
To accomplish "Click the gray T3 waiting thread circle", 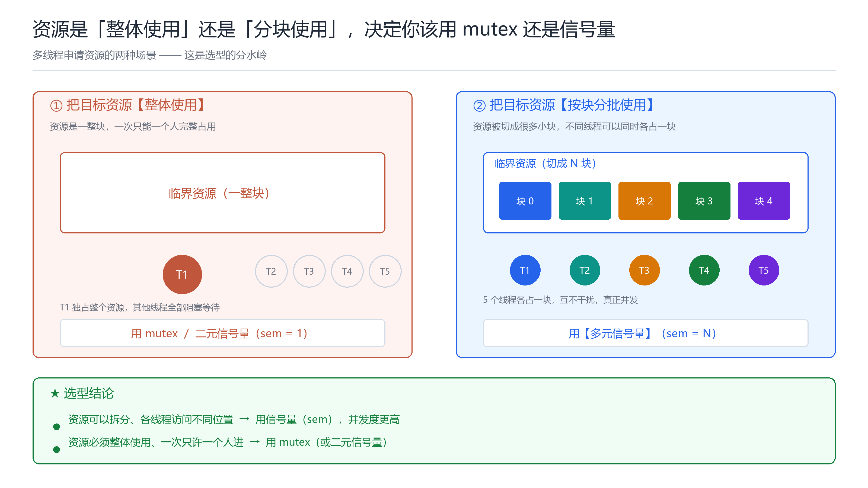I will point(309,271).
